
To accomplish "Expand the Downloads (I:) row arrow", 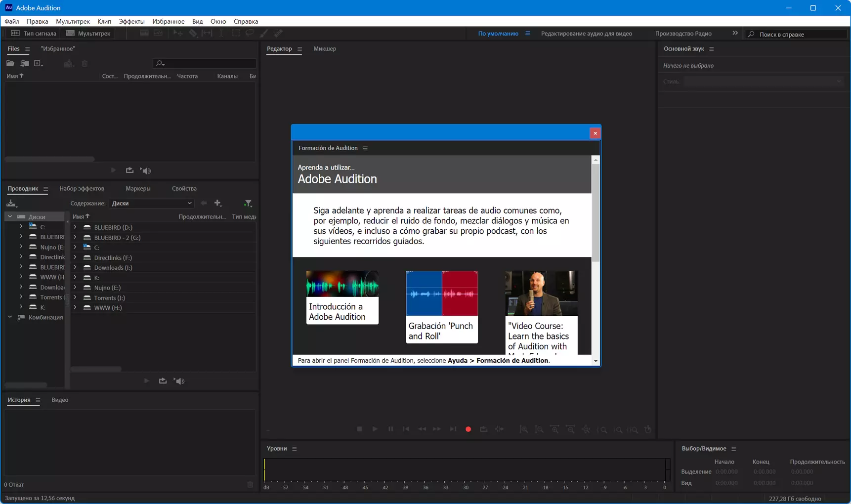I will click(x=75, y=267).
